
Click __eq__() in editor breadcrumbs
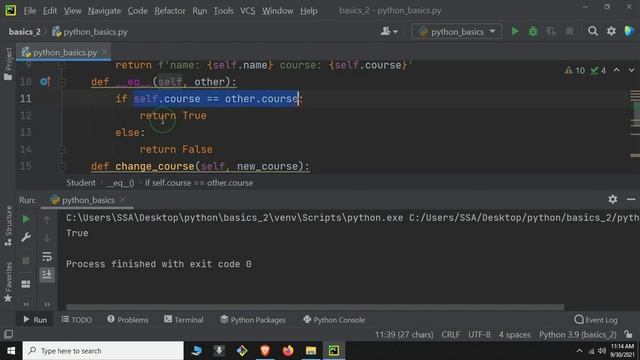[120, 183]
